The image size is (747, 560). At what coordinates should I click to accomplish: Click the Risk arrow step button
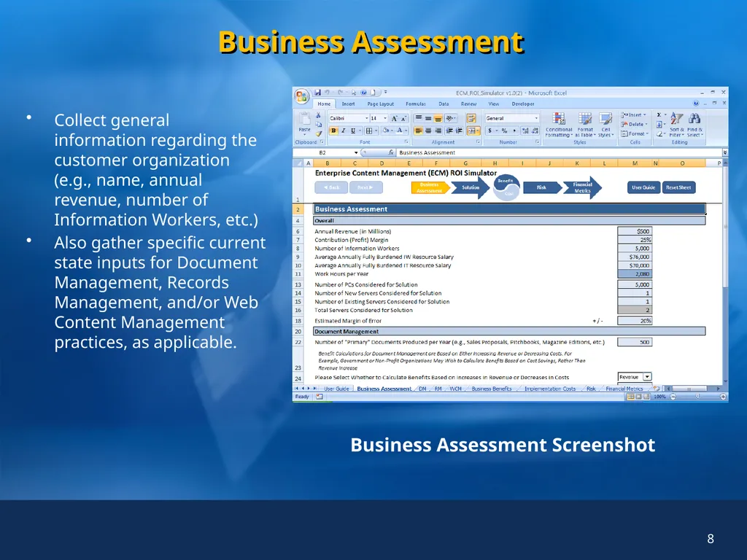(542, 187)
